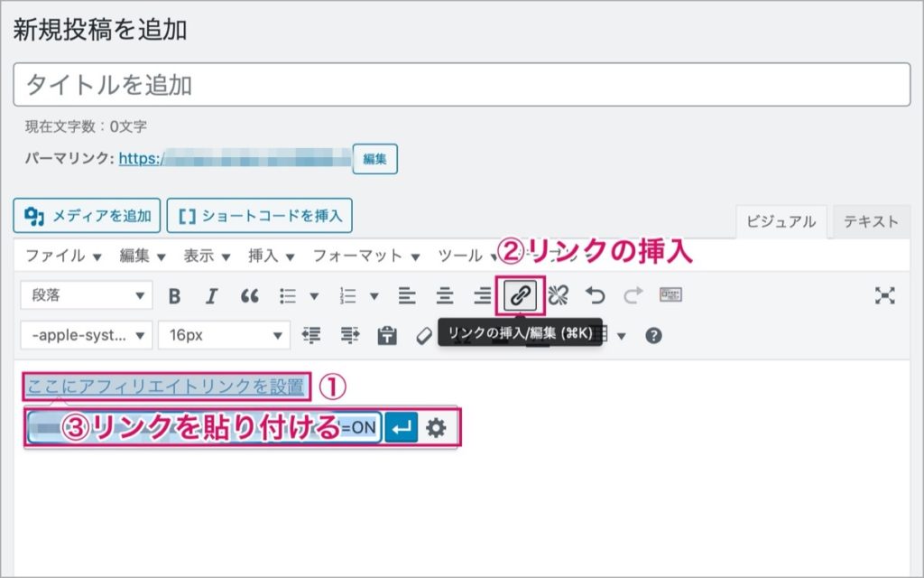The width and height of the screenshot is (924, 578).
Task: Expand the table dropdown arrow
Action: click(621, 336)
